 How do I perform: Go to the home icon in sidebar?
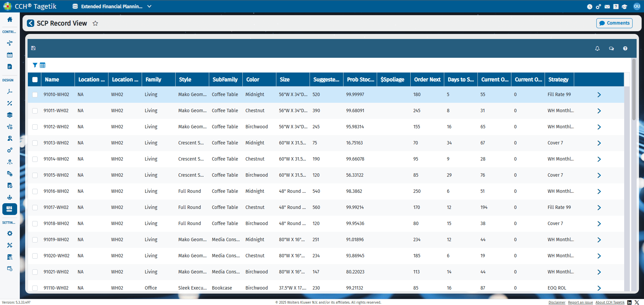coord(10,19)
